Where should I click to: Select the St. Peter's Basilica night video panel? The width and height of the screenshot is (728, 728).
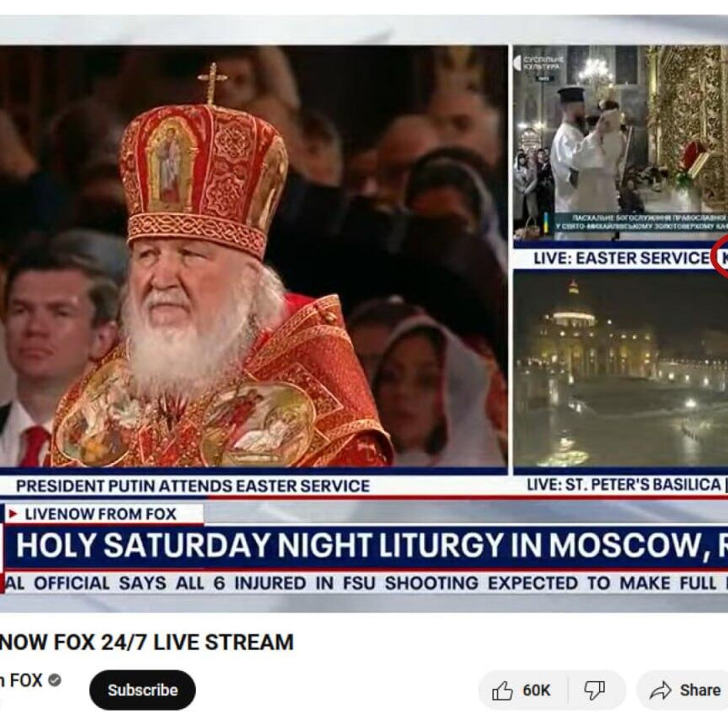621,369
